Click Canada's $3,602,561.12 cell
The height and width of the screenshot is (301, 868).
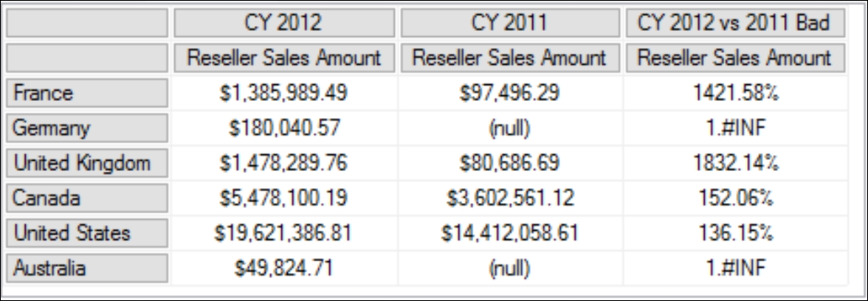pos(511,198)
